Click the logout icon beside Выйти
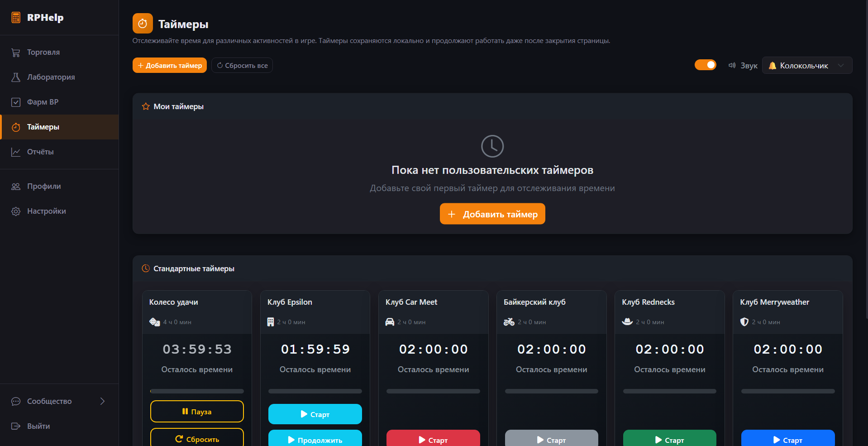The height and width of the screenshot is (446, 868). pos(16,427)
